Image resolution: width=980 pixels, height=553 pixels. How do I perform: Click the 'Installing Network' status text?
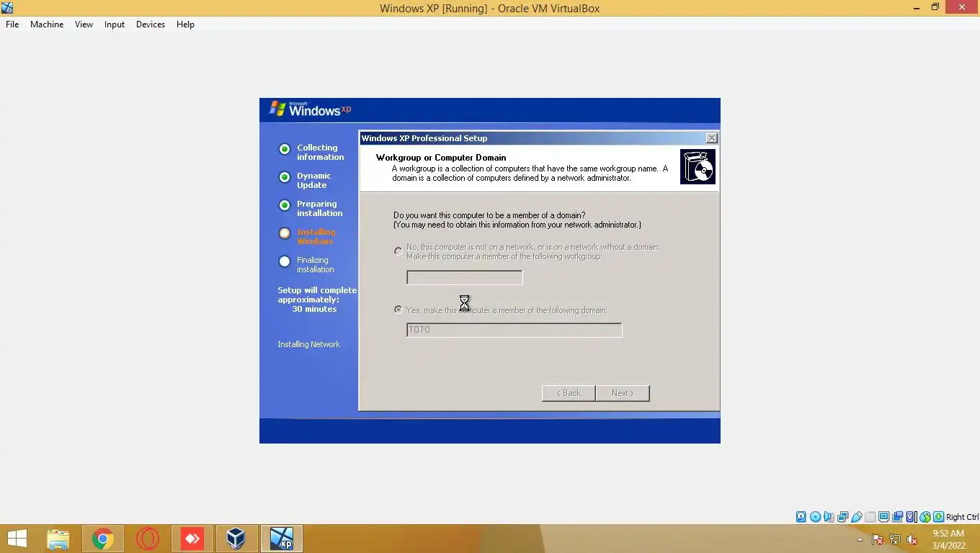pyautogui.click(x=308, y=344)
